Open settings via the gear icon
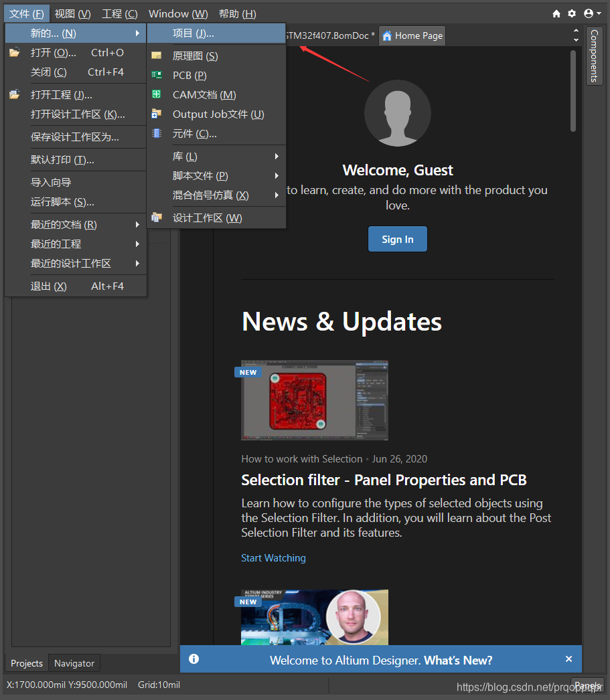This screenshot has width=610, height=700. (x=572, y=13)
